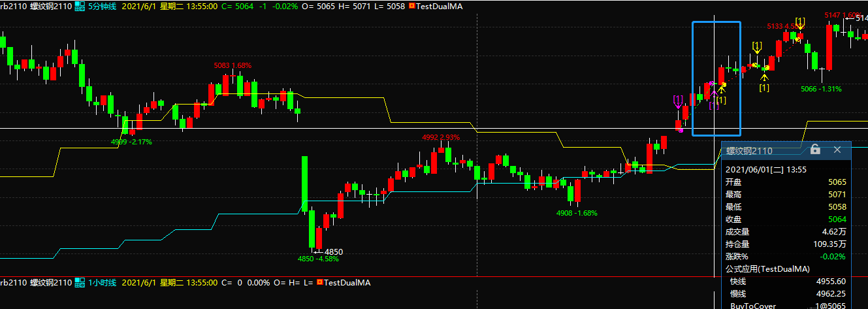Click the 4850 -4.58% low label

coord(319,259)
